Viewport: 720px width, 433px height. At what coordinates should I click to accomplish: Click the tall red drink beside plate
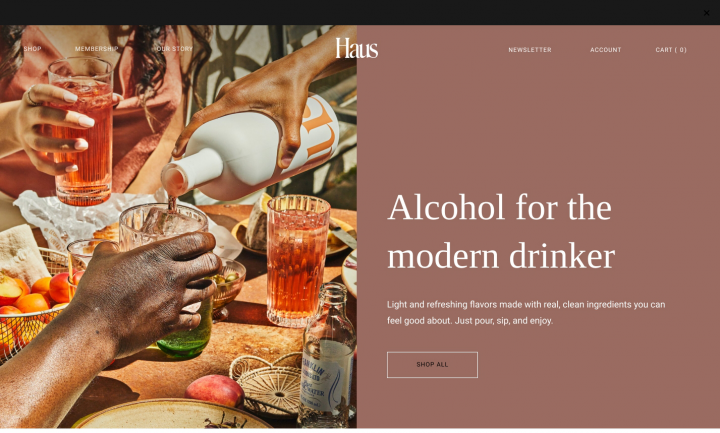(x=298, y=260)
